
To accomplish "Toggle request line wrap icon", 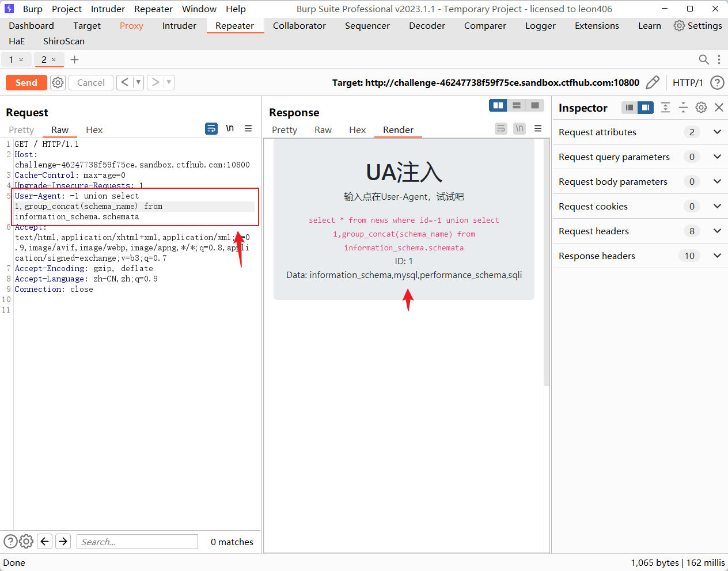I will coord(211,128).
